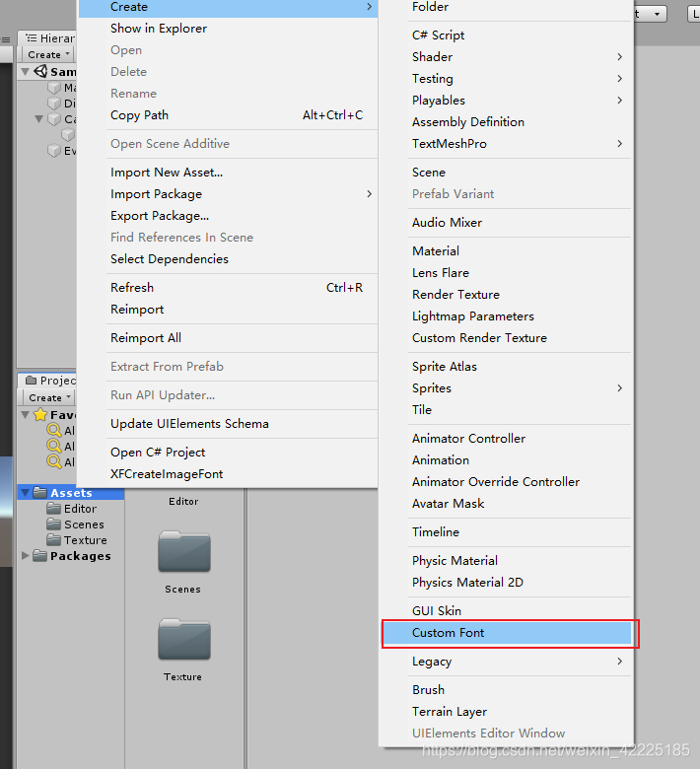Switch to the Project panel tab
The width and height of the screenshot is (700, 769).
point(49,381)
